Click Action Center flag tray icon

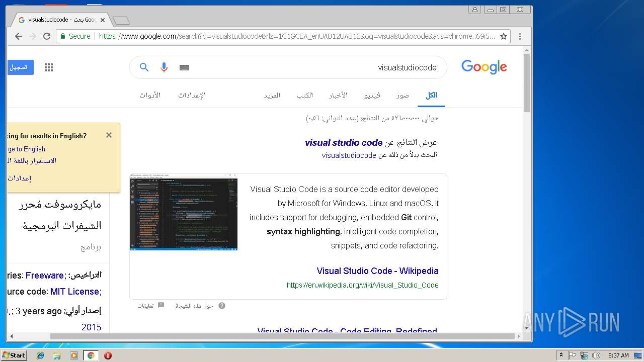pyautogui.click(x=572, y=355)
